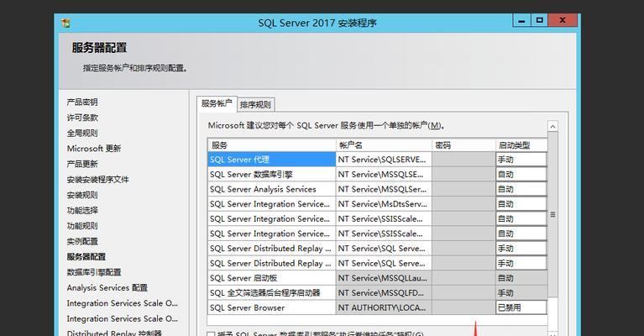This screenshot has height=336, width=644.
Task: Select the SQL Server 数据库引擎 service row
Action: tap(271, 174)
